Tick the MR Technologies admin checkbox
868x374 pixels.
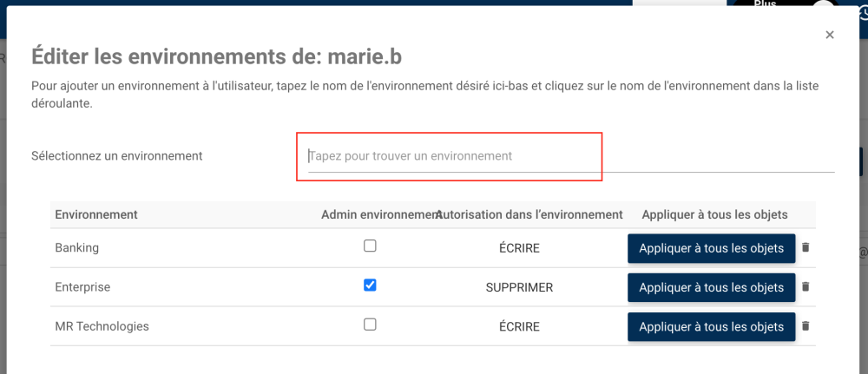(370, 325)
